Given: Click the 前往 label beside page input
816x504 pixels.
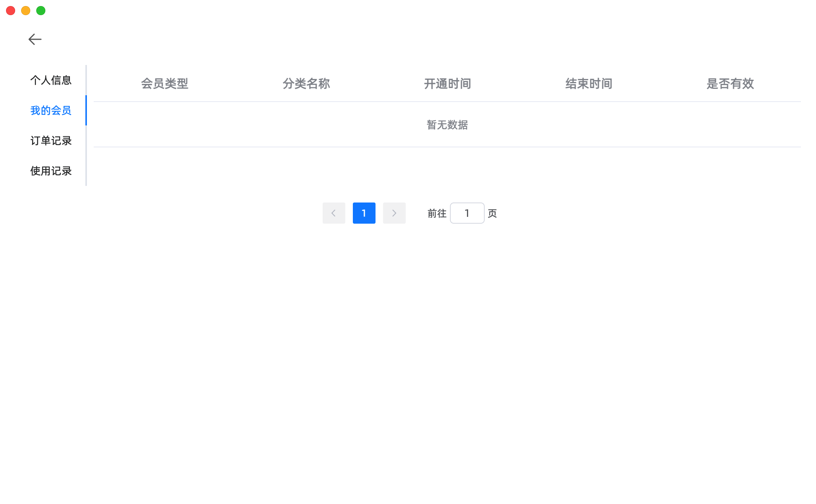Looking at the screenshot, I should (437, 213).
